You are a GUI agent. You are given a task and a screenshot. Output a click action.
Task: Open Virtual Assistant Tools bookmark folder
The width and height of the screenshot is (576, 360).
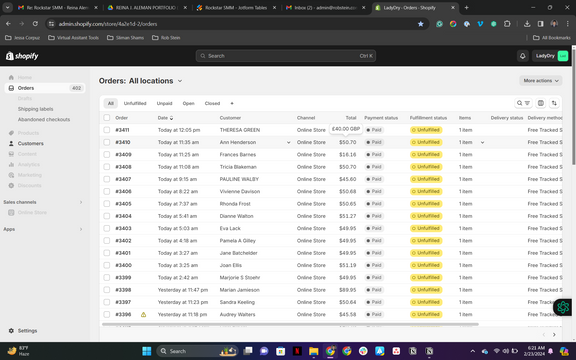(73, 38)
